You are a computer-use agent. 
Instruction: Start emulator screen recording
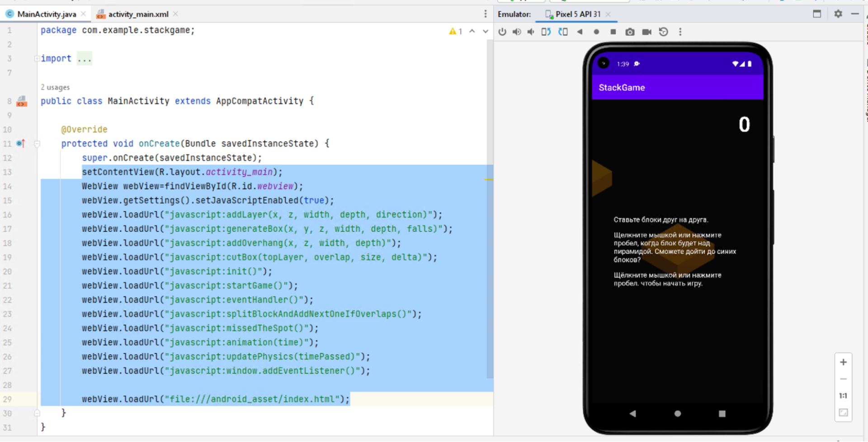pos(646,32)
